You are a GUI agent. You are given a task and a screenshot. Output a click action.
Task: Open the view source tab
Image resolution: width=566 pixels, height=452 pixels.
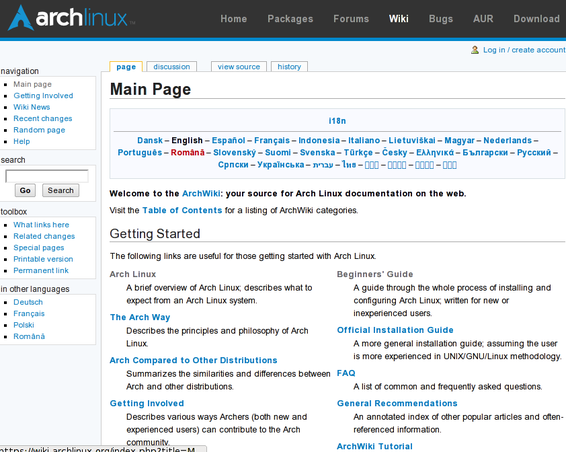pyautogui.click(x=239, y=67)
